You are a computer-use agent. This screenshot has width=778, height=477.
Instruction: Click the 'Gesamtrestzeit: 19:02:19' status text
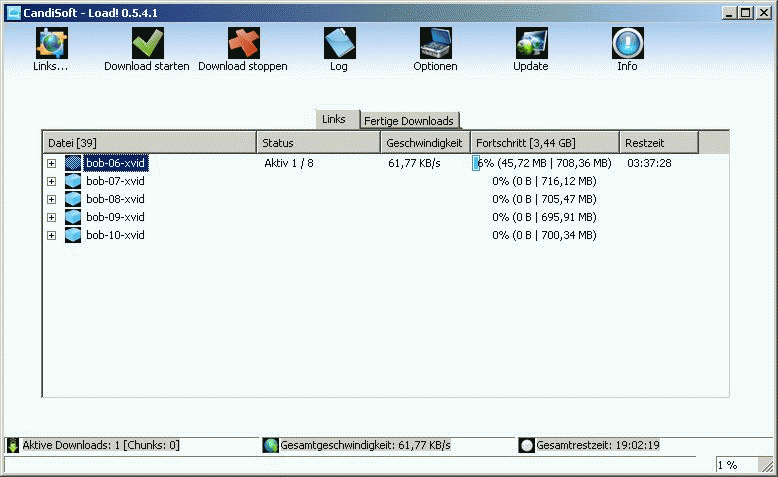(x=598, y=445)
